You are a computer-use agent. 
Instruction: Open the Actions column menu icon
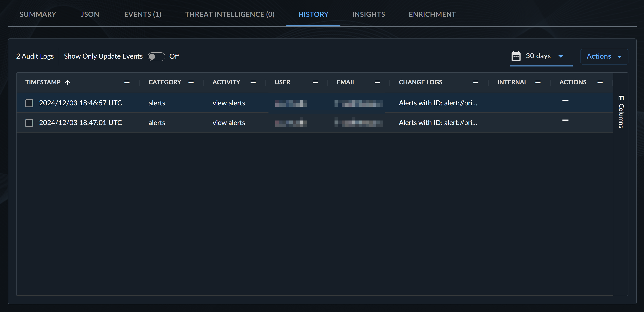coord(600,82)
